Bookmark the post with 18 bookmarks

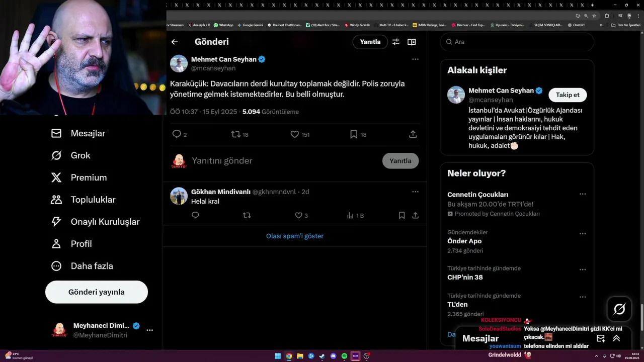[354, 134]
